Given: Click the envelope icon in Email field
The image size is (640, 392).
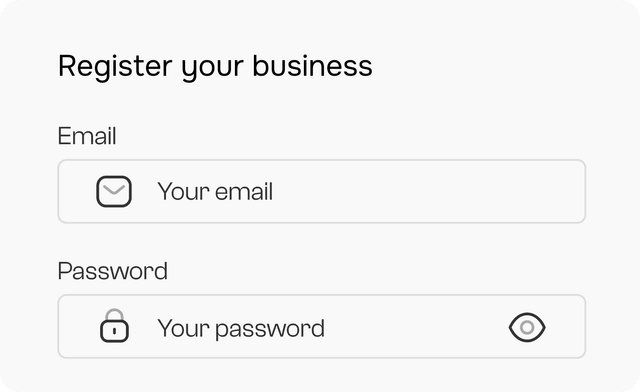Looking at the screenshot, I should pos(114,192).
